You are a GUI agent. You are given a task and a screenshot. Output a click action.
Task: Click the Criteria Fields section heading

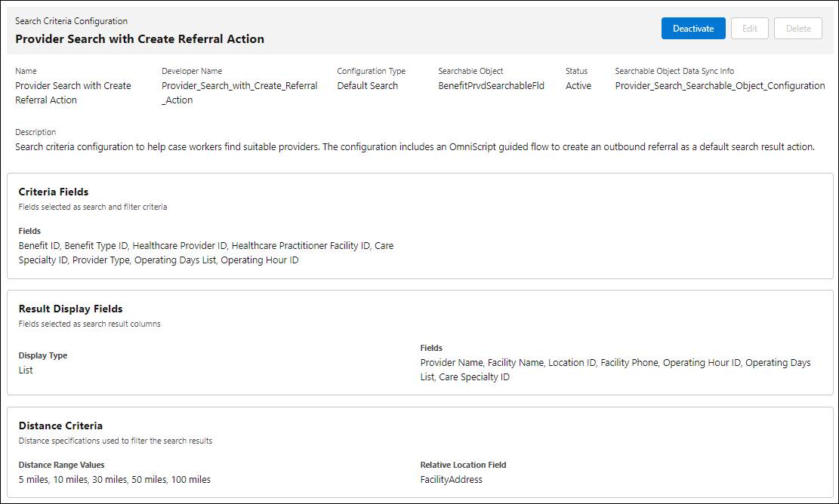[54, 192]
